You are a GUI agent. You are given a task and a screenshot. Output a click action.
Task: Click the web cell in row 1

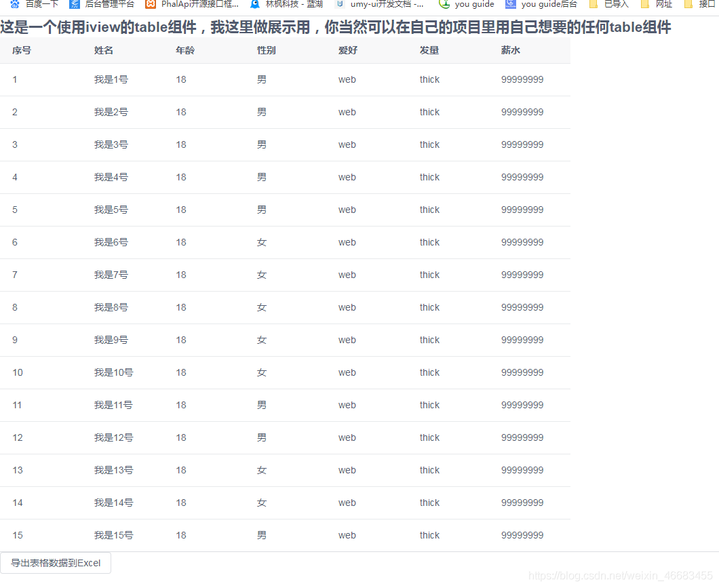[347, 79]
